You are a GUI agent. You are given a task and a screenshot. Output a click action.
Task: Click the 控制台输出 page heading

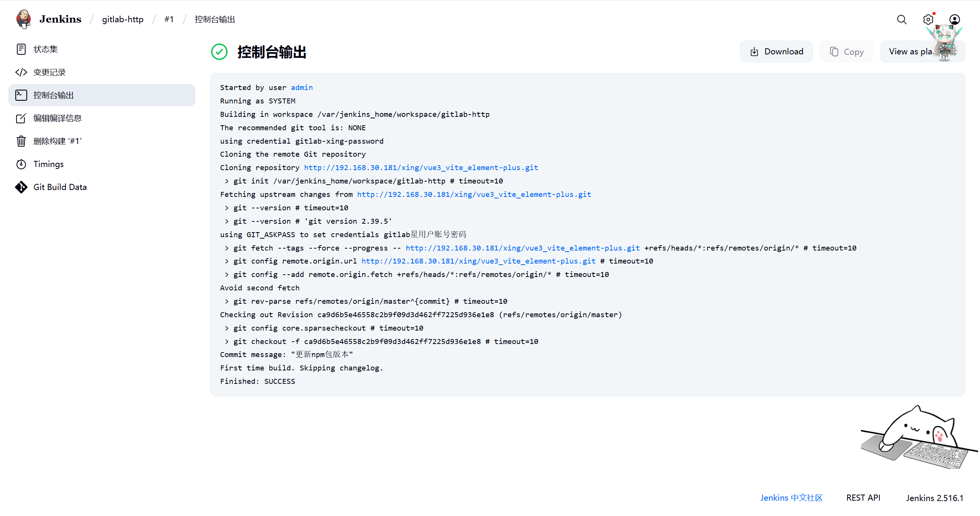coord(272,52)
